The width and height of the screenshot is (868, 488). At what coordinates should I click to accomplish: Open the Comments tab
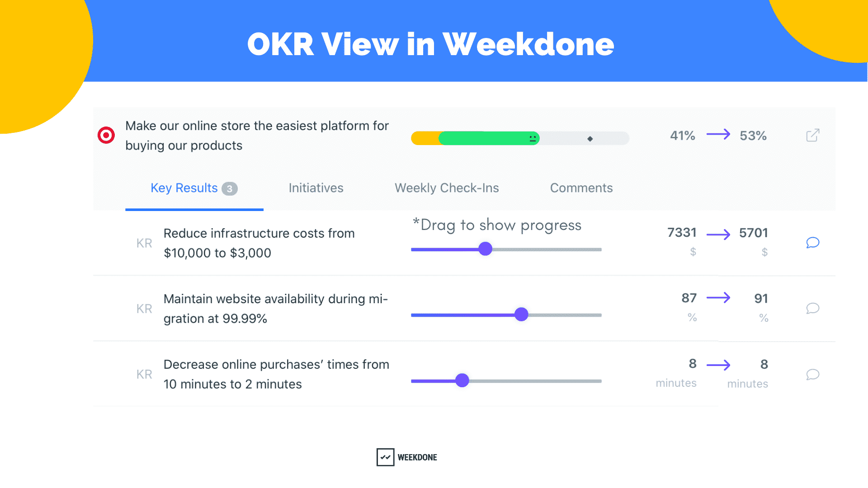tap(581, 188)
